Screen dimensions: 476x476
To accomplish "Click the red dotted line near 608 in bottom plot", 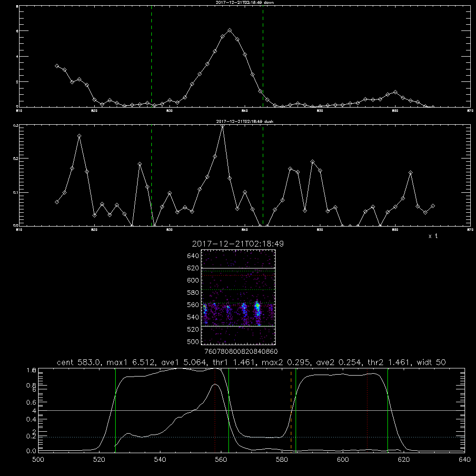I will pyautogui.click(x=367, y=410).
